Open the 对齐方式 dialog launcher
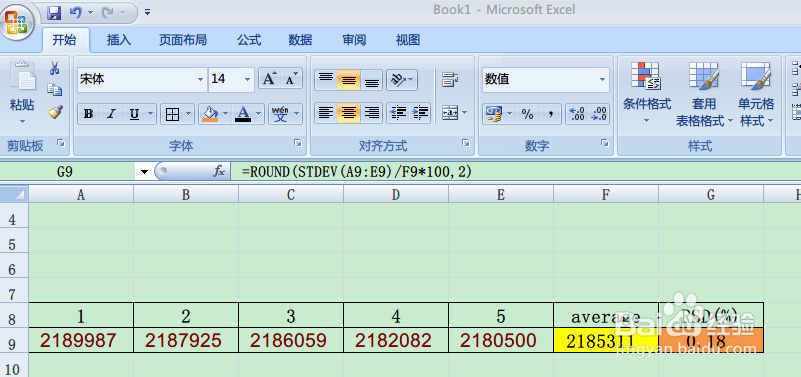This screenshot has width=801, height=377. click(465, 145)
